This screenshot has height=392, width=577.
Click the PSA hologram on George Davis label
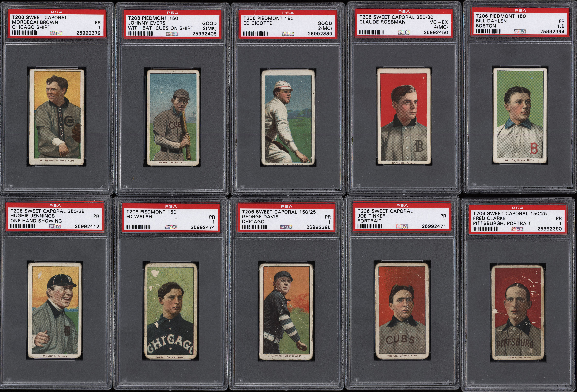coord(286,227)
